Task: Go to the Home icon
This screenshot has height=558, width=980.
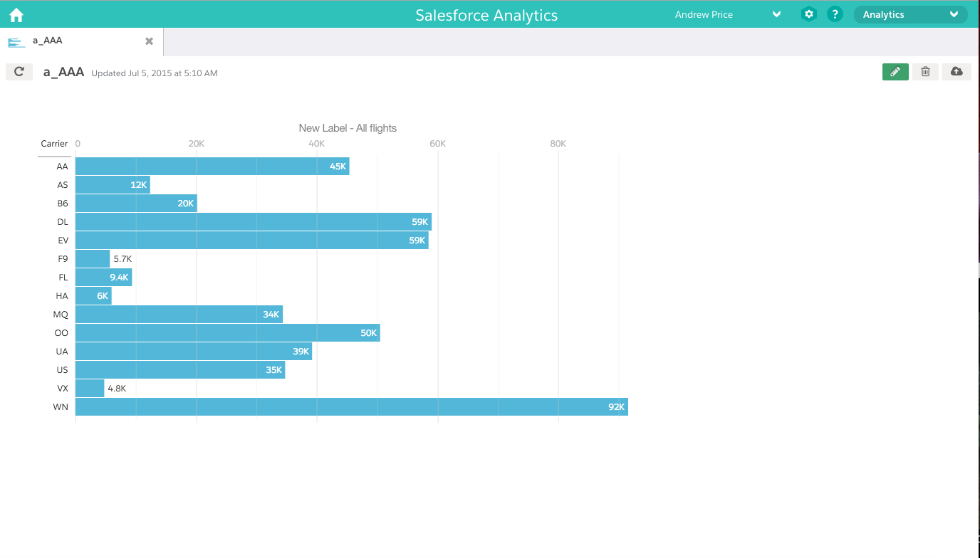Action: click(16, 14)
